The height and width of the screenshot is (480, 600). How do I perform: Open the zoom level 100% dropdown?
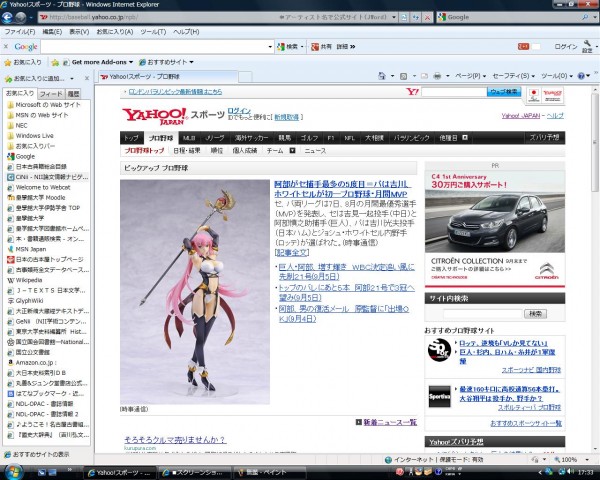click(x=587, y=459)
